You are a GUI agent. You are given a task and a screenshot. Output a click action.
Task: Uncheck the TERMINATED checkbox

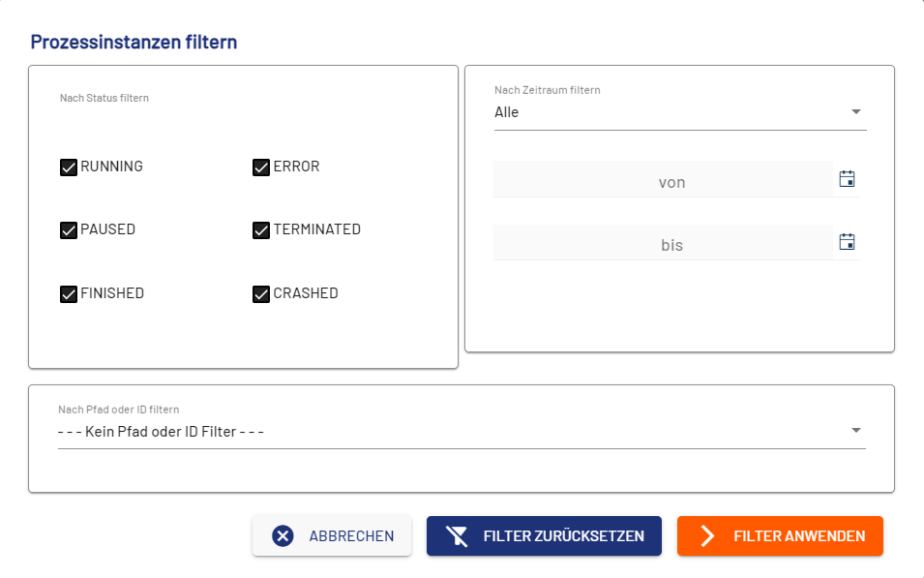261,230
